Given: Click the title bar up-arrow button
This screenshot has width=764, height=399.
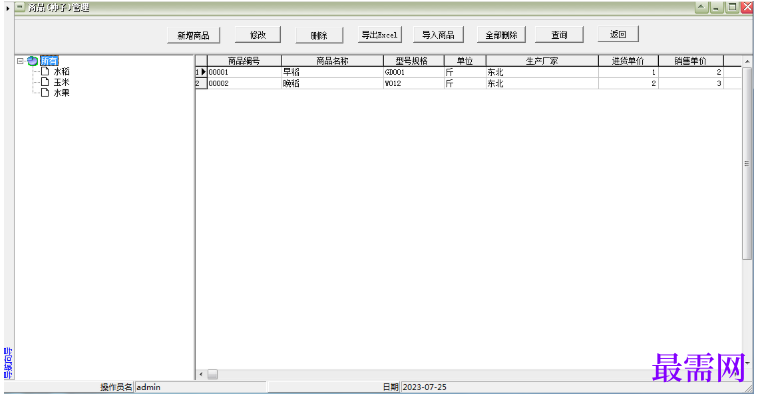Looking at the screenshot, I should click(x=701, y=7).
